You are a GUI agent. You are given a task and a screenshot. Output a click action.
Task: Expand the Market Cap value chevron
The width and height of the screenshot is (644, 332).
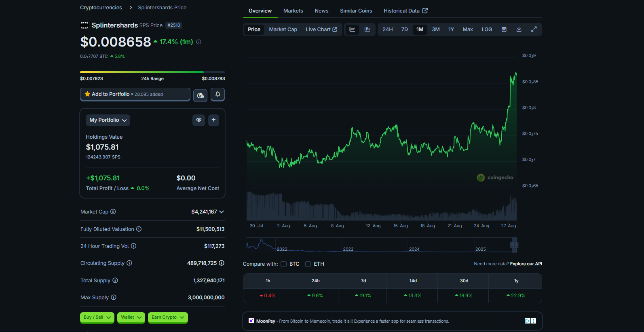pos(222,212)
